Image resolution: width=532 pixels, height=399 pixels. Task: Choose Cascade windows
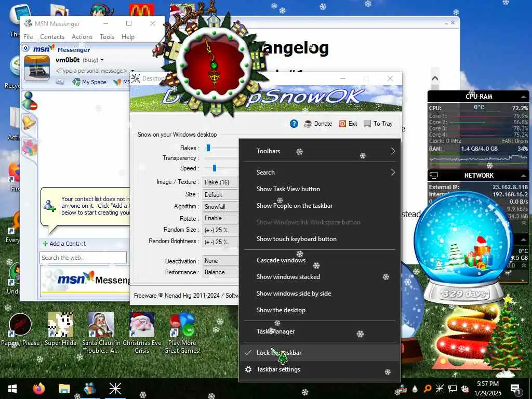point(320,260)
